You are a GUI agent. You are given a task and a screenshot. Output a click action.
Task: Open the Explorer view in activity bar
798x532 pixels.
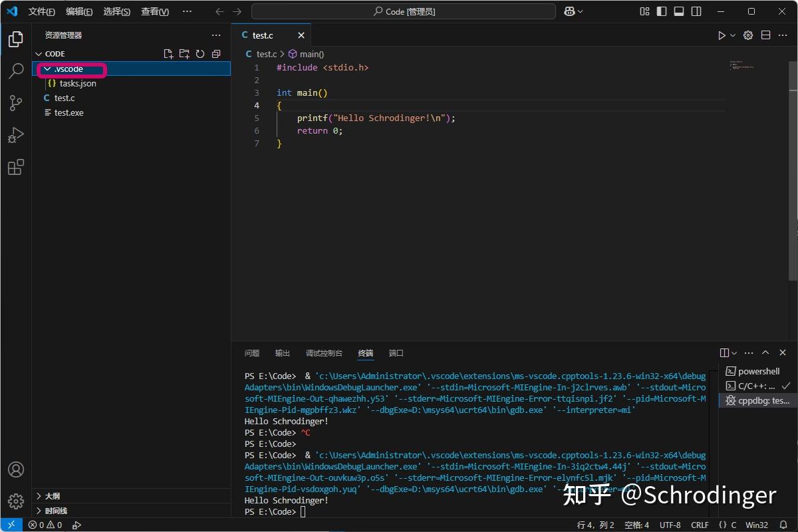pos(16,40)
